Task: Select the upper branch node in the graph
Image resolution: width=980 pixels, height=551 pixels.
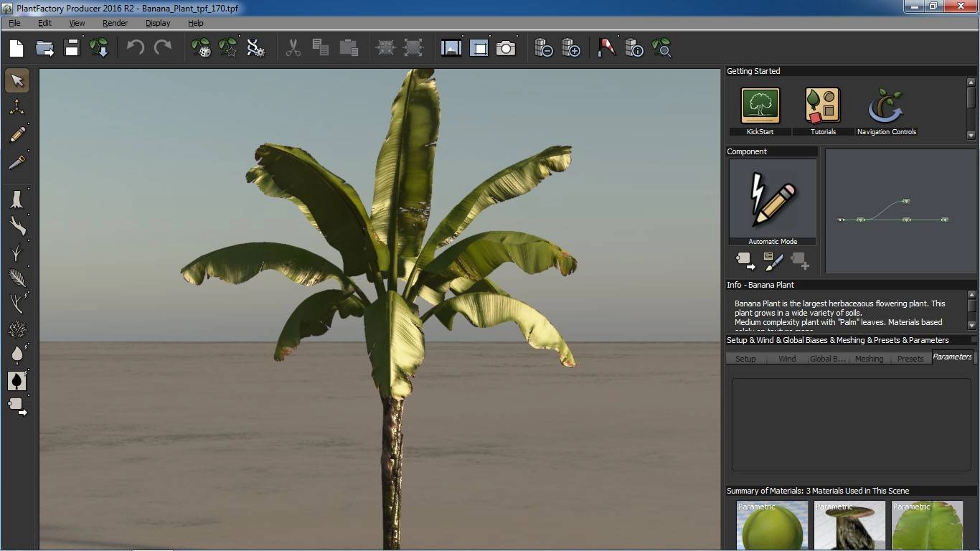Action: [x=906, y=201]
